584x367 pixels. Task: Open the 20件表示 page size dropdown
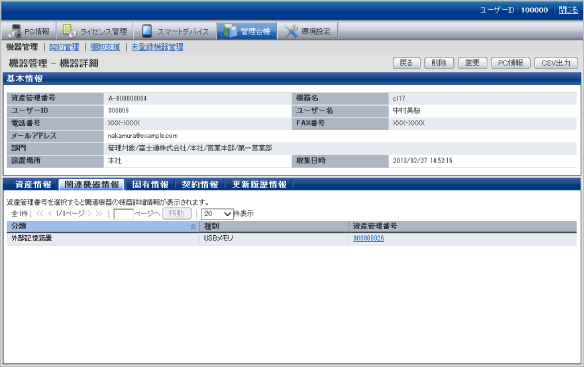217,213
